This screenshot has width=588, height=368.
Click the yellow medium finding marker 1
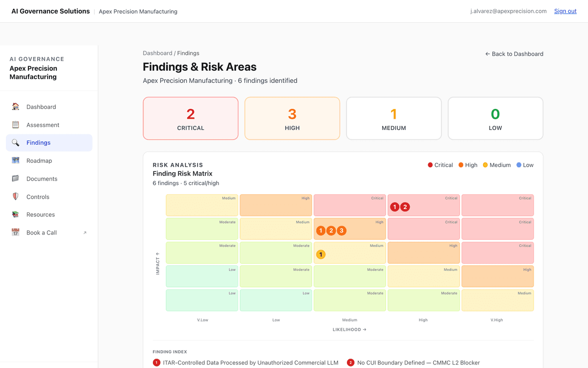point(320,255)
